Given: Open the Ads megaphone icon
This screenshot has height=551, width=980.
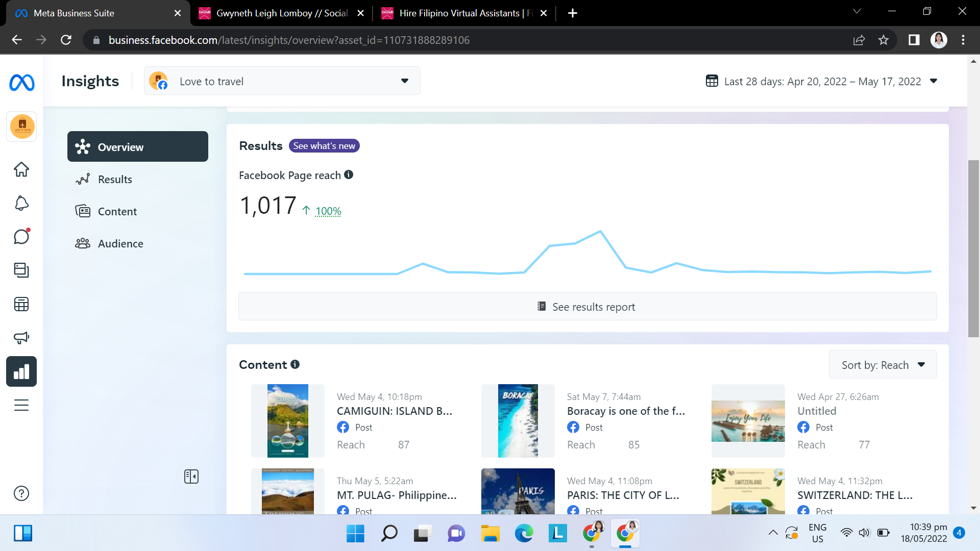Looking at the screenshot, I should (21, 337).
